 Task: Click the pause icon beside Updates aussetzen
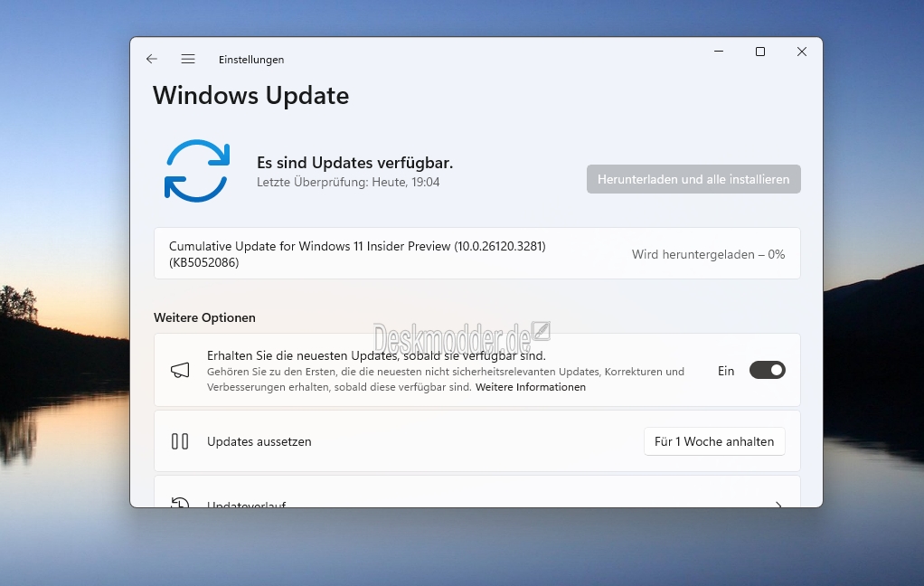[180, 441]
